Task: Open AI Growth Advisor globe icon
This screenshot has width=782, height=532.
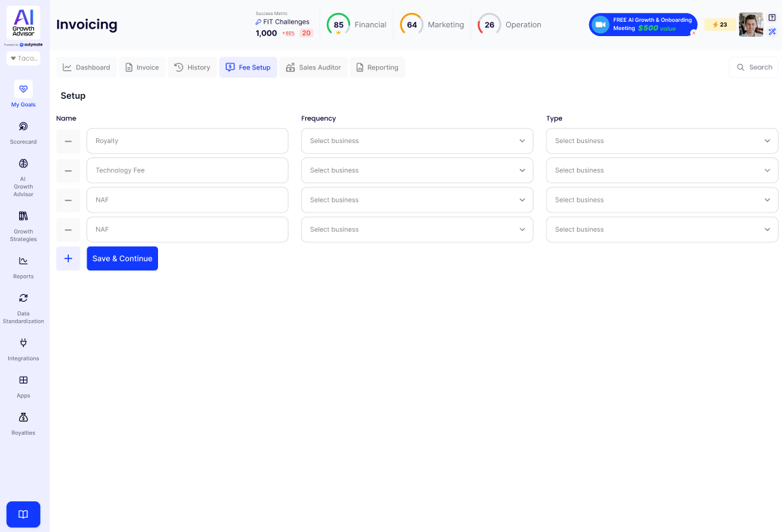Action: point(23,163)
